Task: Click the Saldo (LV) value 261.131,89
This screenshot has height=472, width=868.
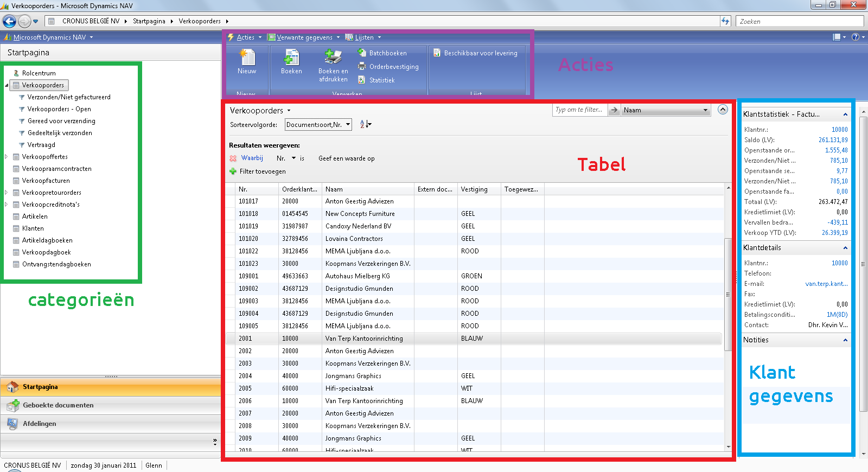Action: click(x=833, y=140)
